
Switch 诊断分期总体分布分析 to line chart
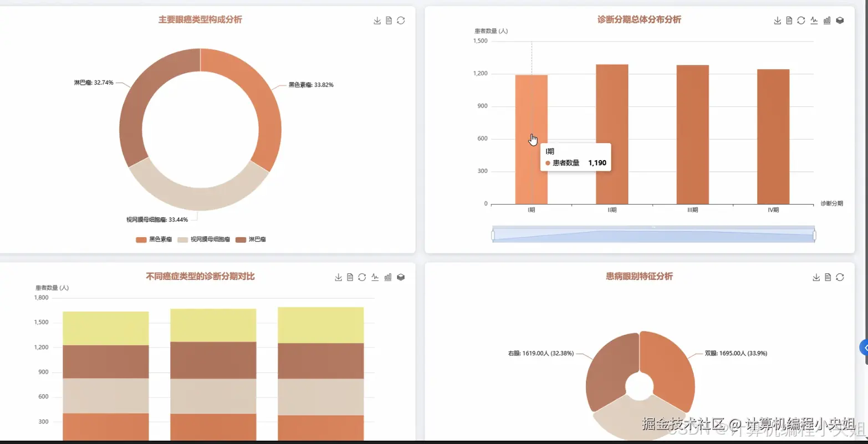coord(814,21)
